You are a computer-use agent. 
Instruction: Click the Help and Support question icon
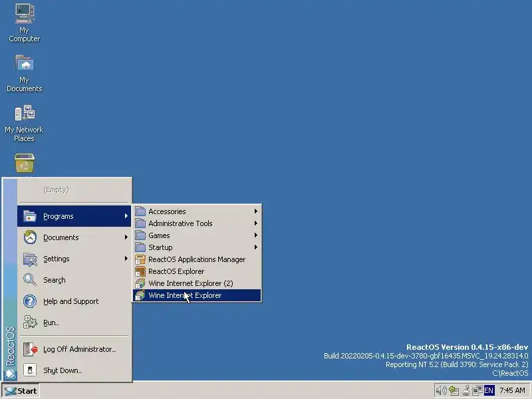pos(30,301)
